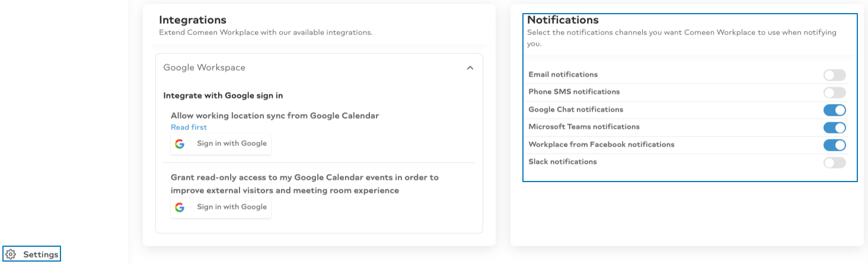Sign in with Google for location sync
The width and height of the screenshot is (868, 264).
tap(221, 144)
